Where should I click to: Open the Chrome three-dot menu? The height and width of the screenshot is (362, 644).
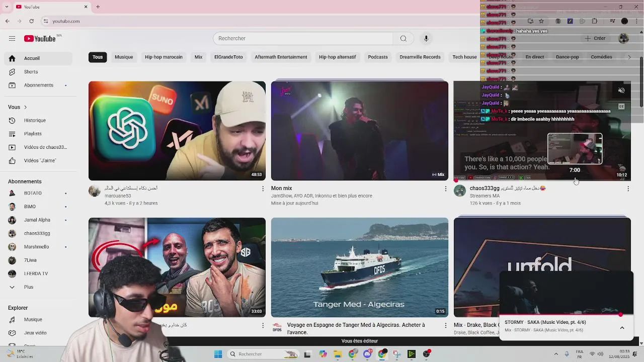pyautogui.click(x=637, y=21)
